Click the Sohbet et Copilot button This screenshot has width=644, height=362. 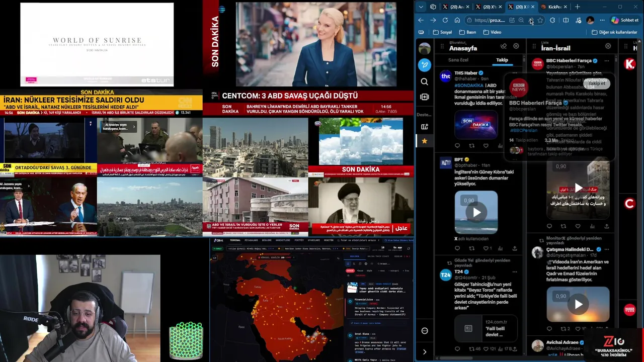point(625,20)
